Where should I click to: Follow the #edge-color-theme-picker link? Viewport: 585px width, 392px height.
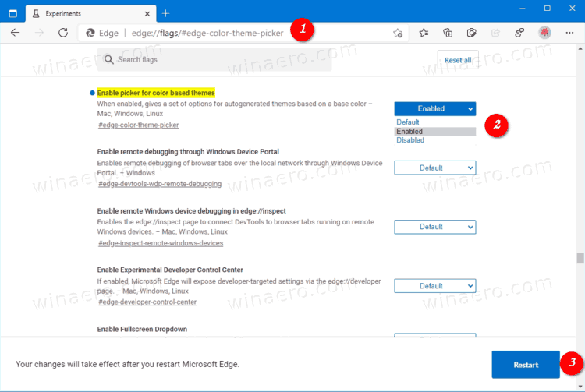pos(138,125)
